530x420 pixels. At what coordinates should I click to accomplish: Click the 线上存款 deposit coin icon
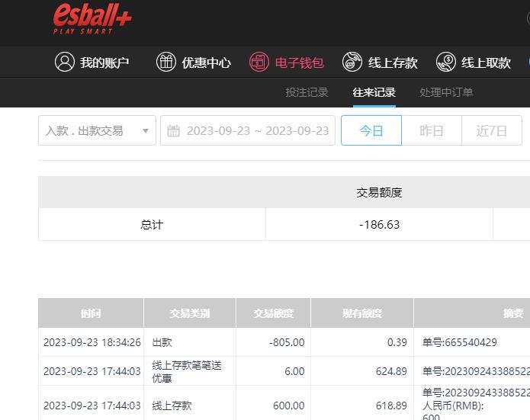click(352, 62)
